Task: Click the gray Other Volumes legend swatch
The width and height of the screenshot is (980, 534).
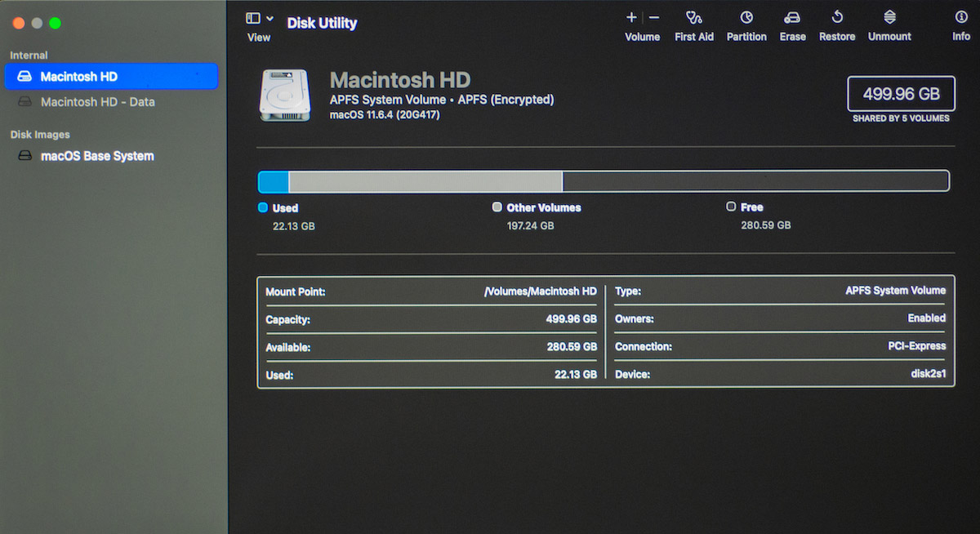Action: tap(497, 207)
